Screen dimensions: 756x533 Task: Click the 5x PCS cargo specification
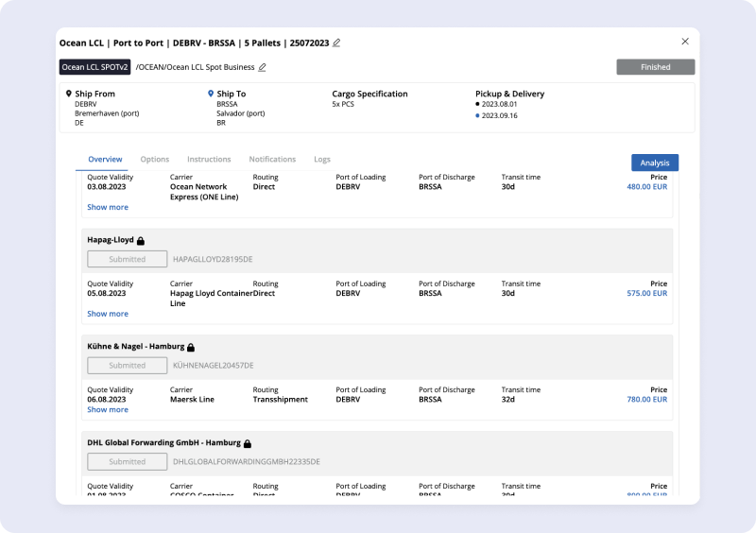343,104
